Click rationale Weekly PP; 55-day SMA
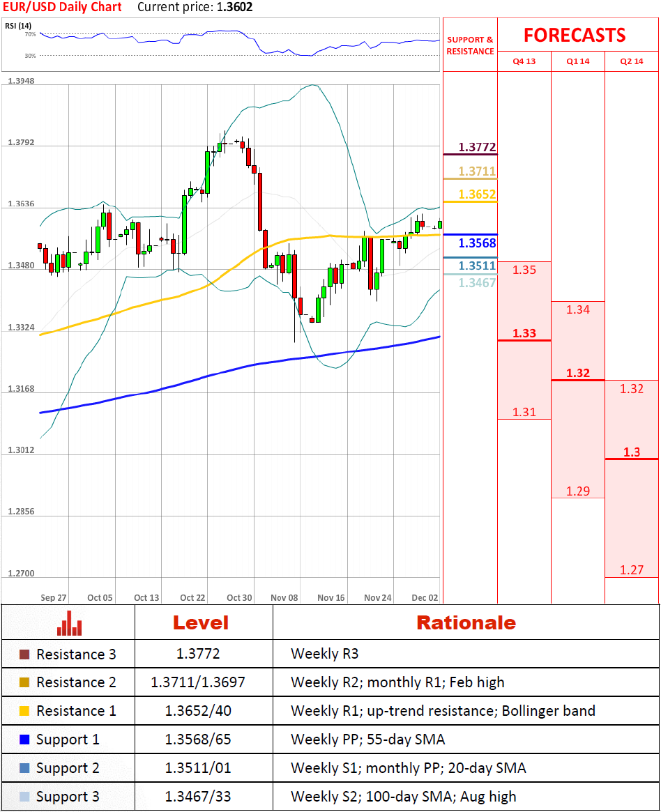The image size is (661, 812). [368, 740]
